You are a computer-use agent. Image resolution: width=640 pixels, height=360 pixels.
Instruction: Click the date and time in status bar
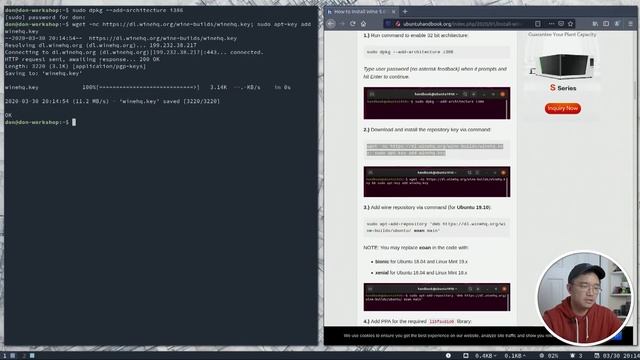tap(617, 356)
